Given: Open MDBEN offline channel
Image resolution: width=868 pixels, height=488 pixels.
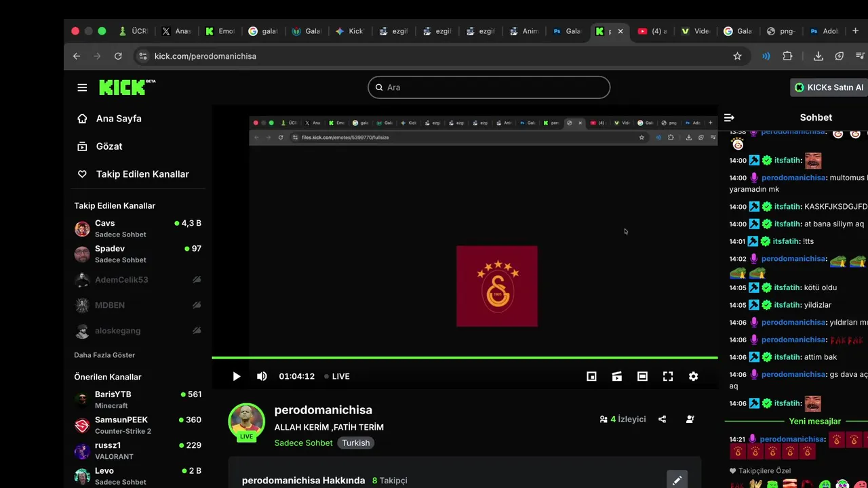Looking at the screenshot, I should 138,305.
